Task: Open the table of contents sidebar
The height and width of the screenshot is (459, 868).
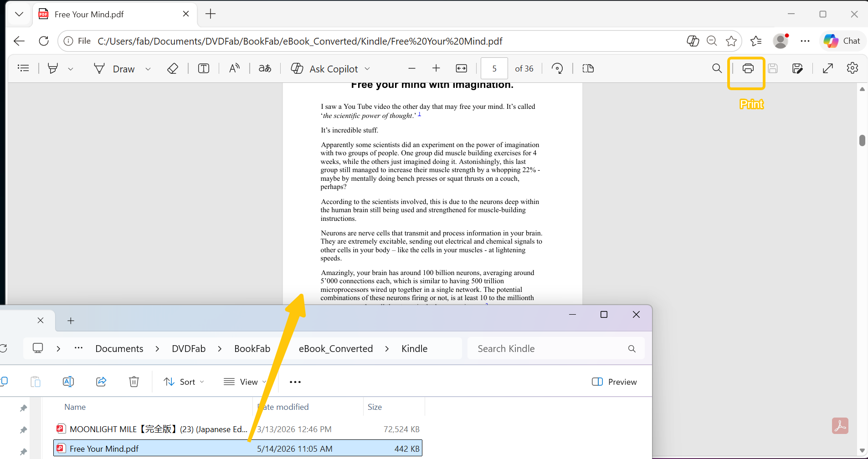Action: tap(23, 68)
